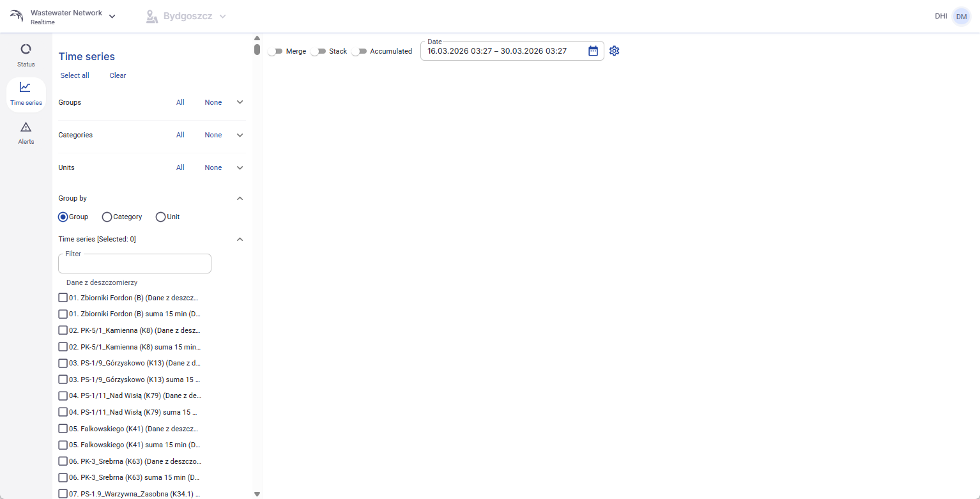Check 02. PK-5/1_Kamienna (K8) suma 15 min
This screenshot has height=499, width=980.
tap(63, 347)
